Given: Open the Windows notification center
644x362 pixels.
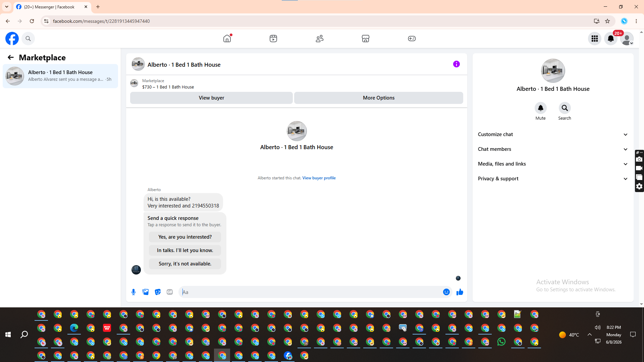Looking at the screenshot, I should click(x=633, y=335).
